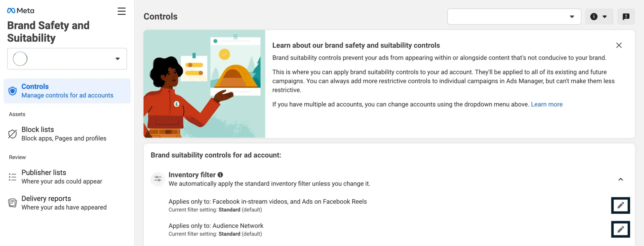Edit the Audience Network filter setting
644x246 pixels.
pyautogui.click(x=620, y=229)
